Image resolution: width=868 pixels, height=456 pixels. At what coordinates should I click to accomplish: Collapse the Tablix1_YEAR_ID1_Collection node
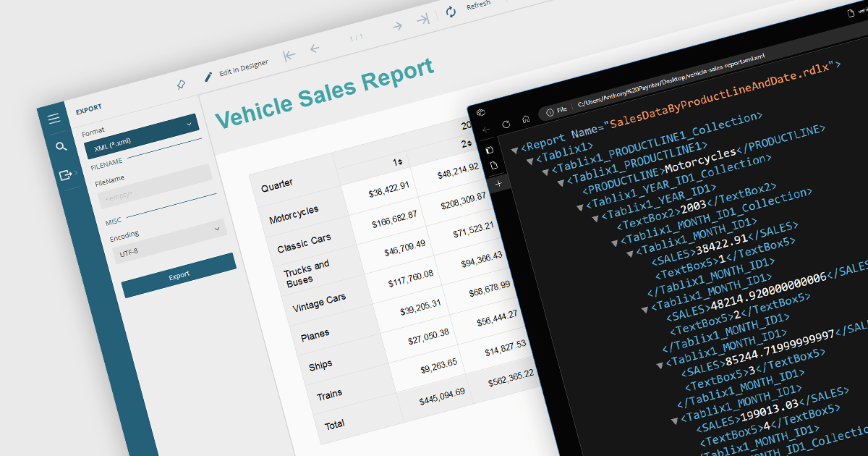coord(579,207)
